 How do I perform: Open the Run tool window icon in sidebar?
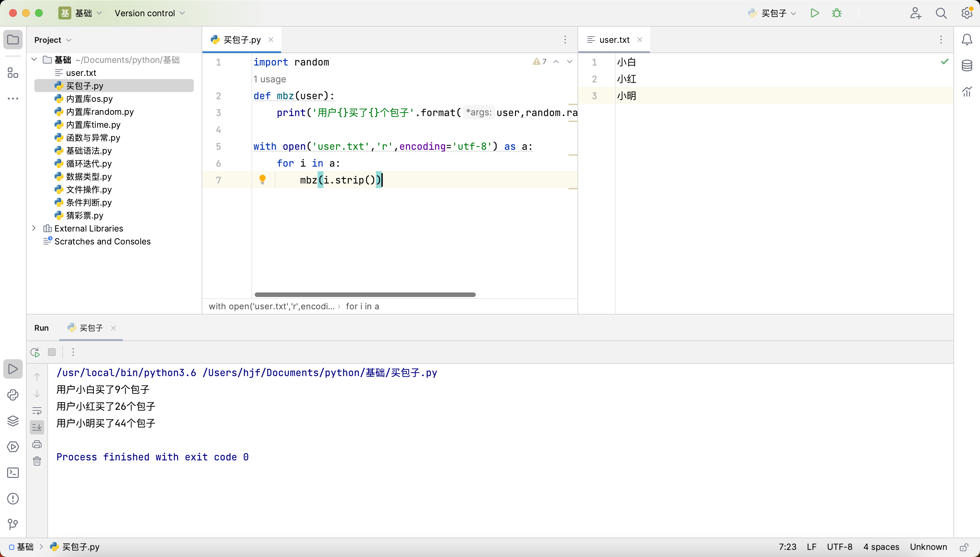click(x=13, y=369)
